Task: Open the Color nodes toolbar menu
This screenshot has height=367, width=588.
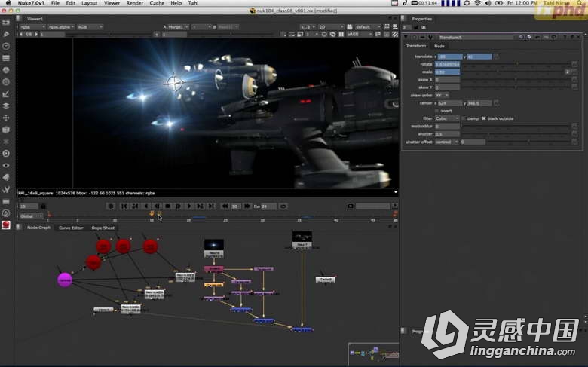Action: click(6, 70)
